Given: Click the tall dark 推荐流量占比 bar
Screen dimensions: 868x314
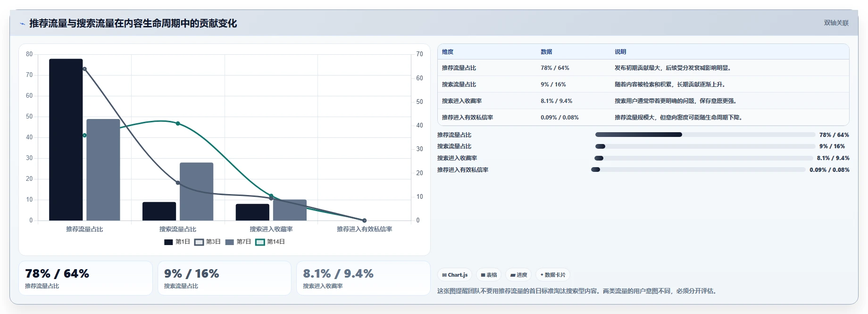Looking at the screenshot, I should [x=66, y=140].
